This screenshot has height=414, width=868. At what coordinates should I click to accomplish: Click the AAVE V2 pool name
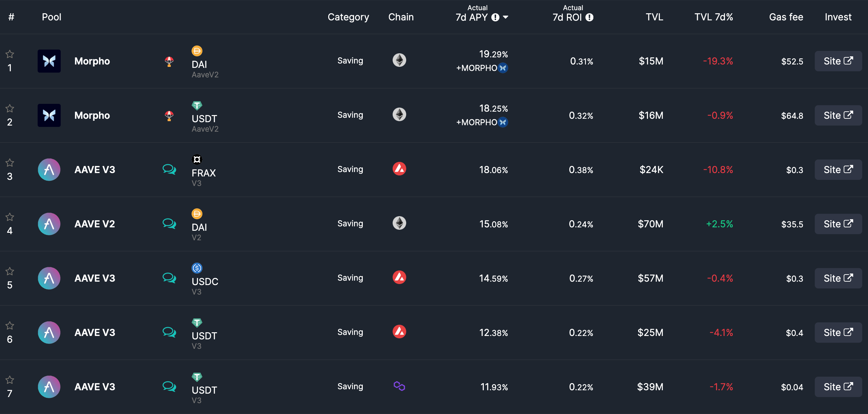coord(95,224)
